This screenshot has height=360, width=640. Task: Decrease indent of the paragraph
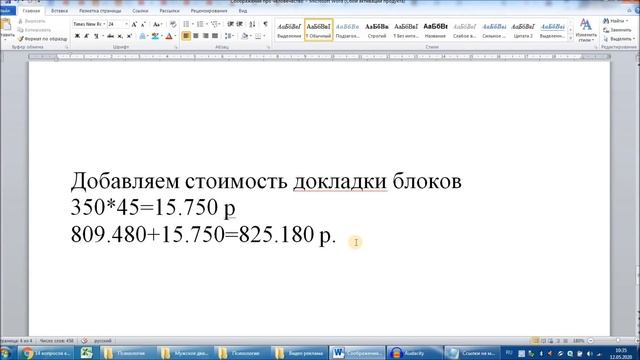click(230, 24)
